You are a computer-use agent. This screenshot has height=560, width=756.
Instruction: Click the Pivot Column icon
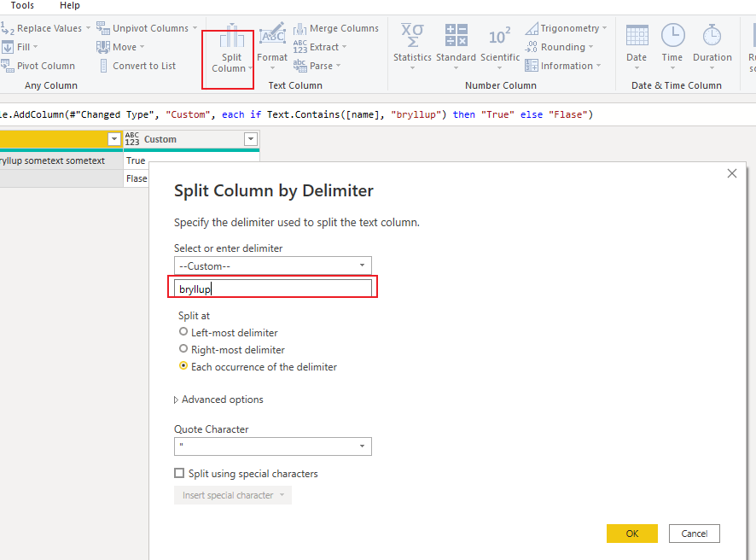pyautogui.click(x=7, y=66)
